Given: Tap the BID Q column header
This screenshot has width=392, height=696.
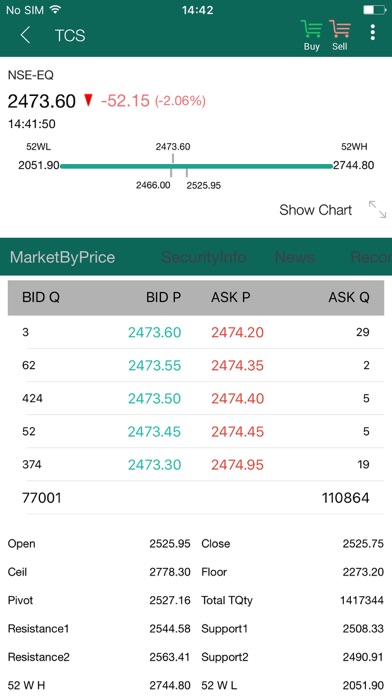Looking at the screenshot, I should click(41, 297).
